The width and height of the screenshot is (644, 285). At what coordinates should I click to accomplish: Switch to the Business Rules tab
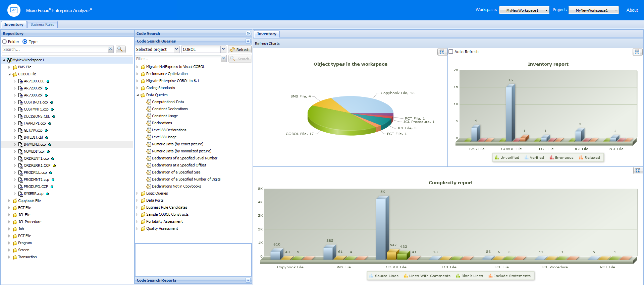click(x=42, y=24)
